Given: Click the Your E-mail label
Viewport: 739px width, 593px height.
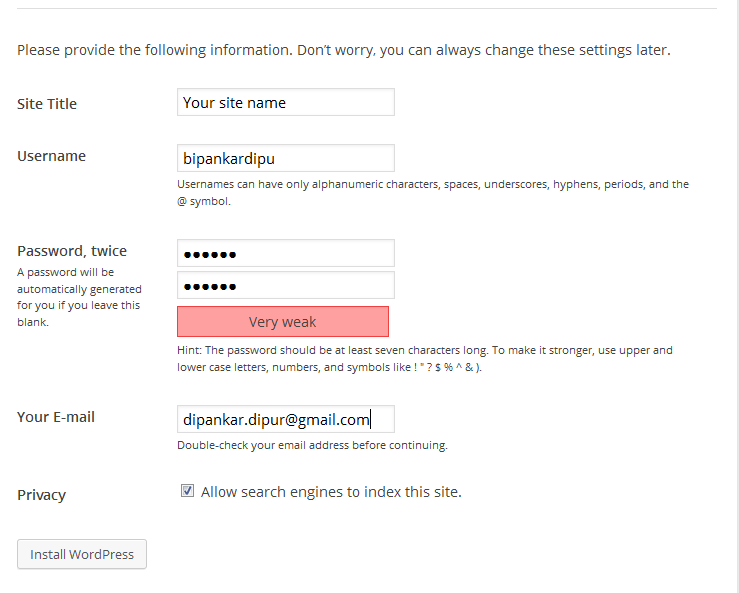Looking at the screenshot, I should pos(56,417).
